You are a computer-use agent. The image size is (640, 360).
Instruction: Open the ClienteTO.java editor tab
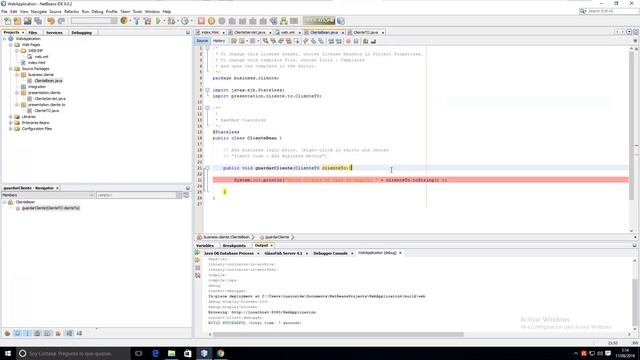coord(366,32)
